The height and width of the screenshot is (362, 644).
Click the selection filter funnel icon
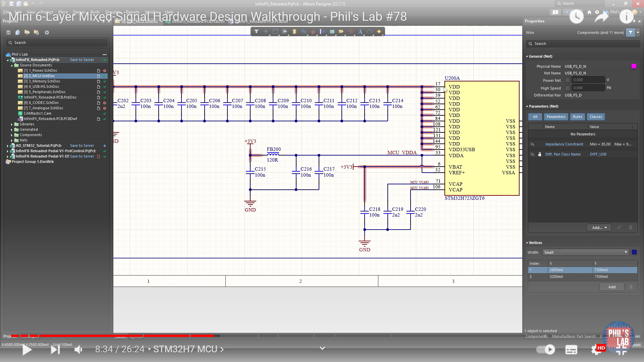coord(256,32)
